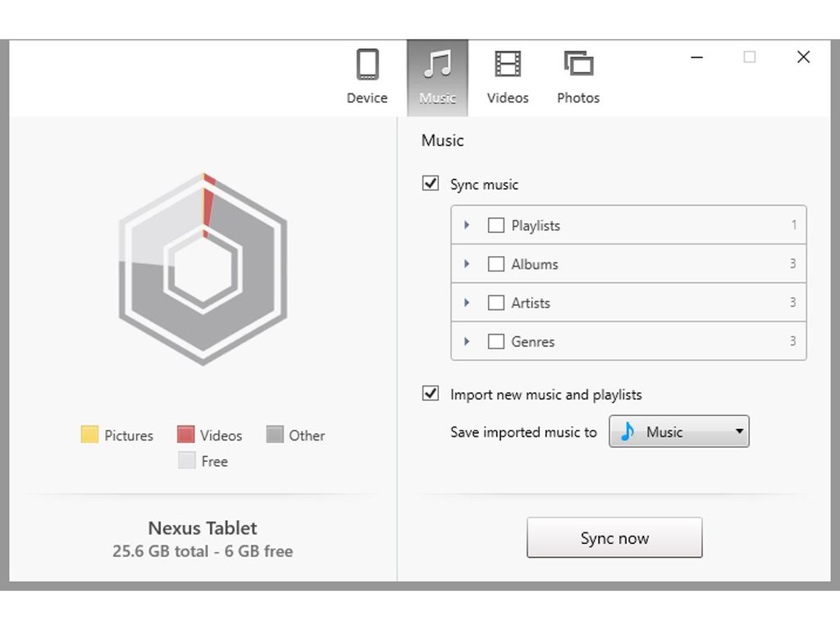Image resolution: width=840 pixels, height=630 pixels.
Task: Expand the Artists list
Action: 467,302
